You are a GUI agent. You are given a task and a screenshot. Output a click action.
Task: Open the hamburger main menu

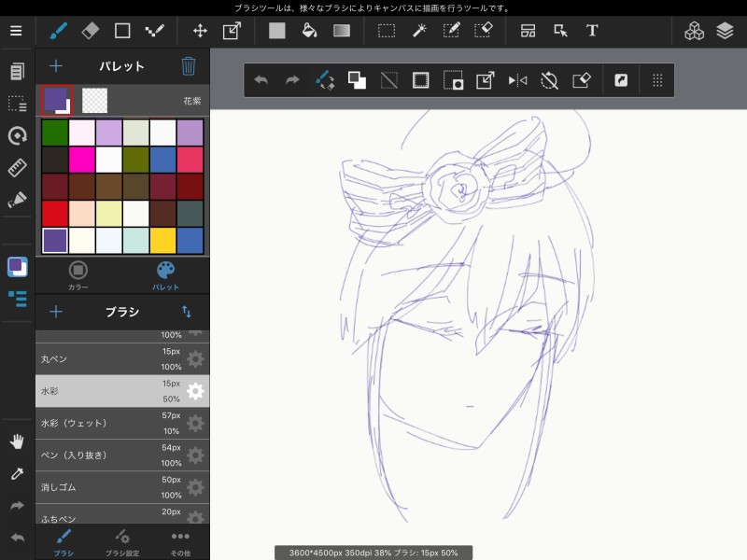(x=16, y=30)
